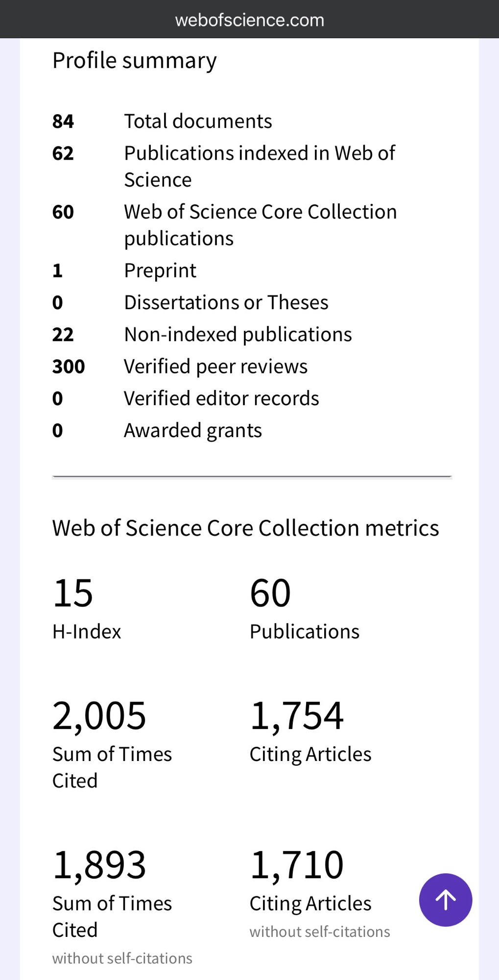Click Web of Science Core Collection metrics heading
Image resolution: width=499 pixels, height=980 pixels.
245,528
